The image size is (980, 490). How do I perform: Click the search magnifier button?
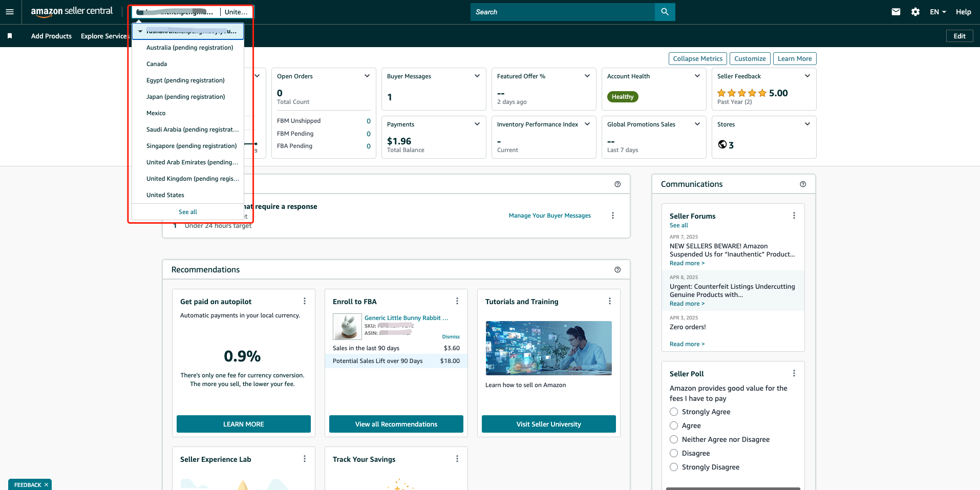click(x=665, y=12)
